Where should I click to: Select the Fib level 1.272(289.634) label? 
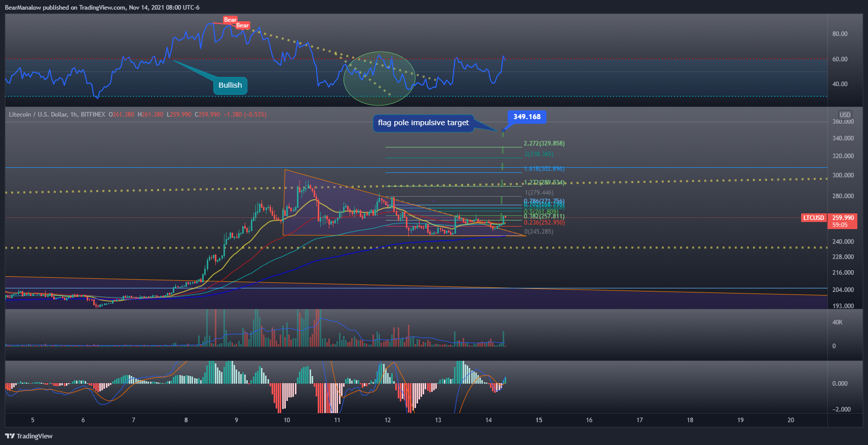(544, 182)
